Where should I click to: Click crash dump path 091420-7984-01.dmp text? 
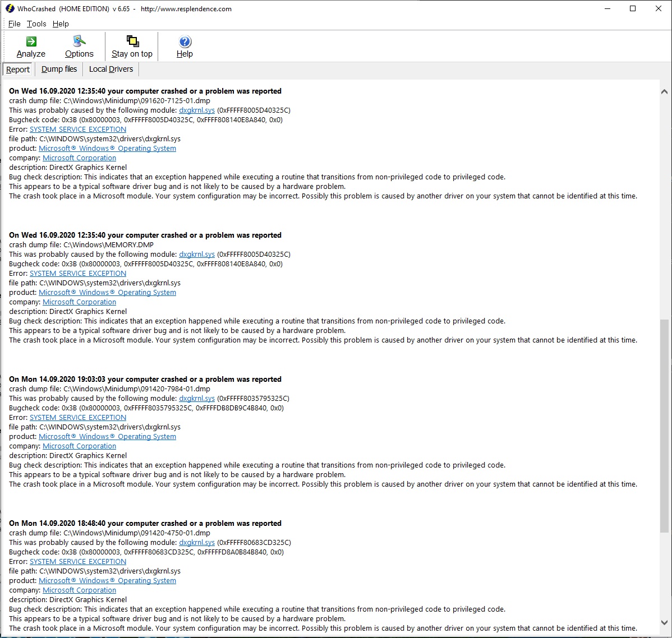pos(137,389)
